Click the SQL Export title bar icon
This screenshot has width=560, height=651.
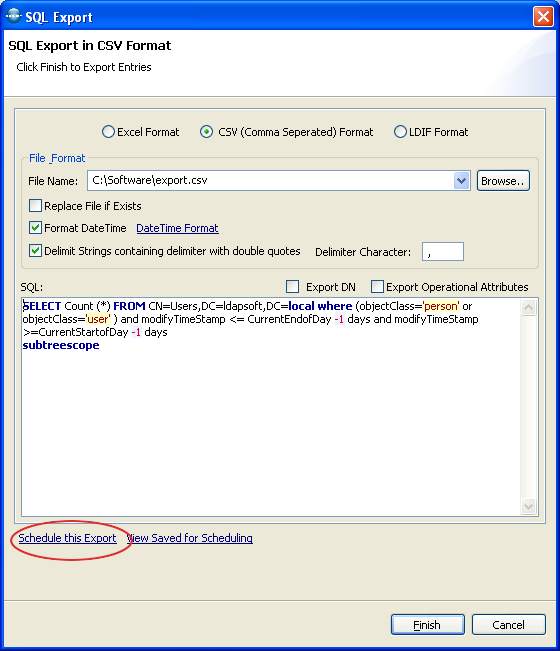point(13,16)
